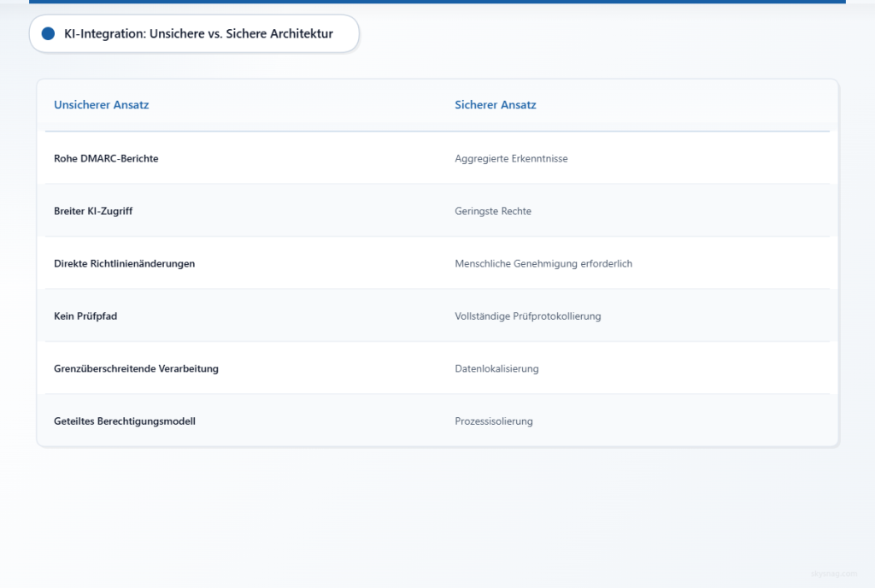Click on 'Breiter KI-Zugriff' row label

[93, 211]
